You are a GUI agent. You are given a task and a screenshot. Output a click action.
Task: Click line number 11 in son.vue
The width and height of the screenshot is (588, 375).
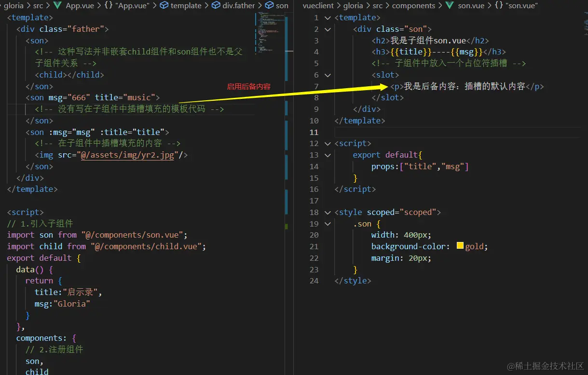click(x=314, y=132)
